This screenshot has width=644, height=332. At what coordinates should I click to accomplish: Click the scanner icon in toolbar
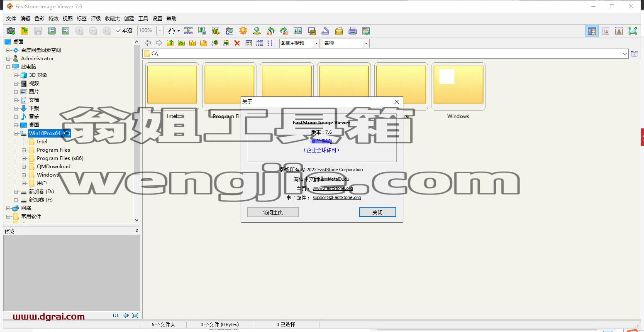click(325, 31)
